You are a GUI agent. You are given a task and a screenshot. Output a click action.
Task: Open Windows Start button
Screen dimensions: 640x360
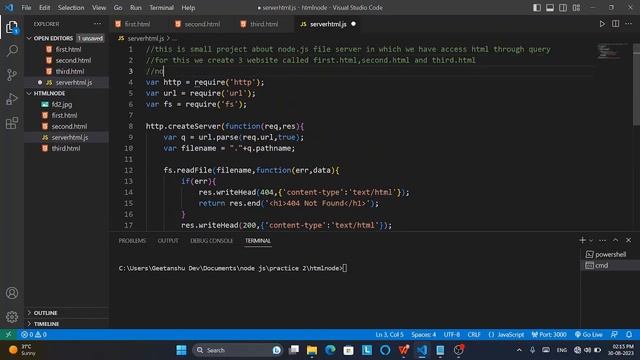[x=181, y=350]
